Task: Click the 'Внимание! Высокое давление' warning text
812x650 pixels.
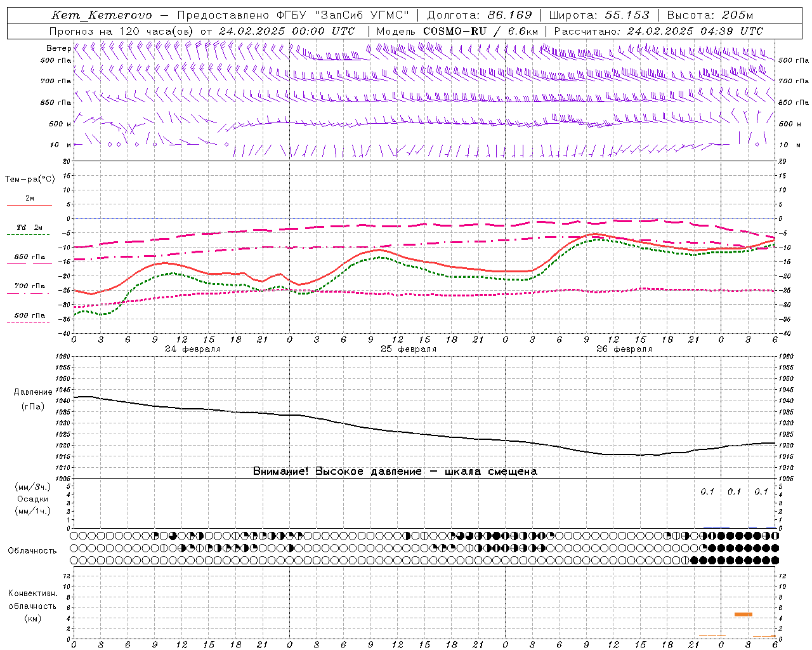Action: (x=337, y=472)
